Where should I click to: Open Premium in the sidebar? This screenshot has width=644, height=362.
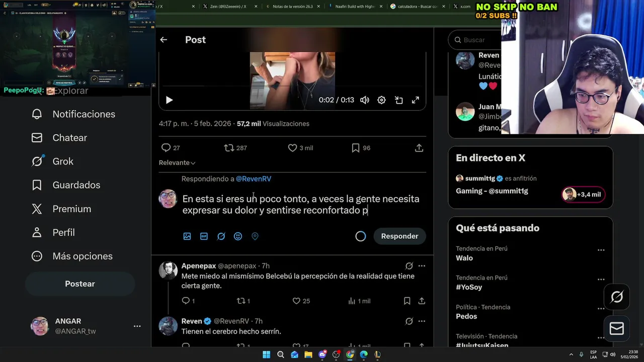click(61, 209)
